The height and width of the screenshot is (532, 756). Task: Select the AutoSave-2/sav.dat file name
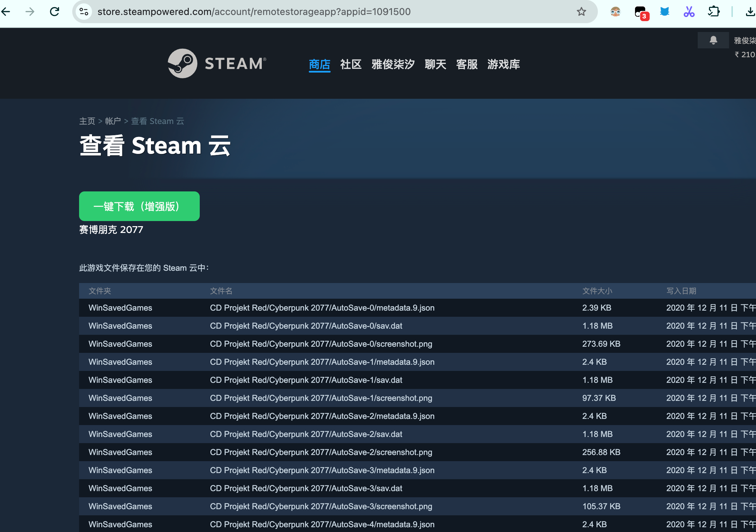tap(306, 434)
